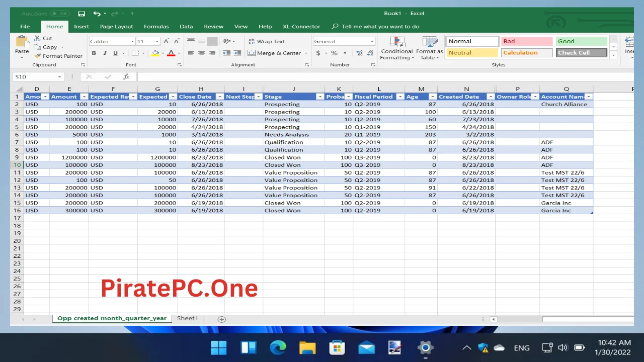
Task: Select Middle Align in Alignment group
Action: [x=201, y=41]
